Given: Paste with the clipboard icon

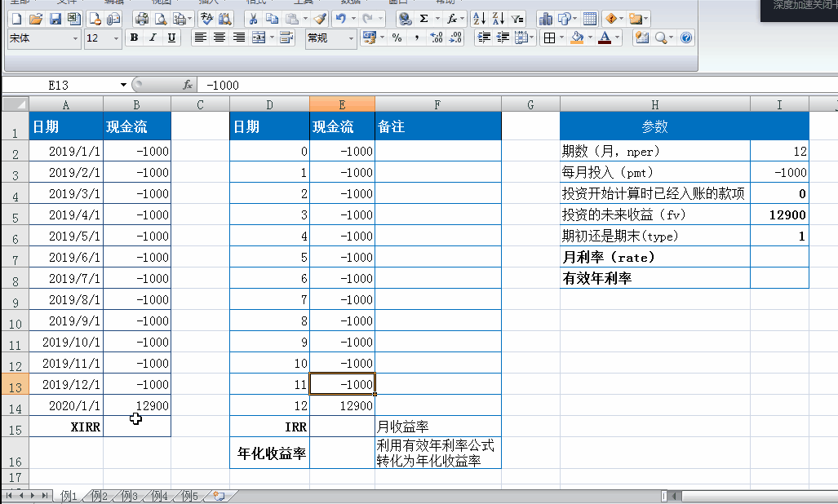Looking at the screenshot, I should 292,20.
